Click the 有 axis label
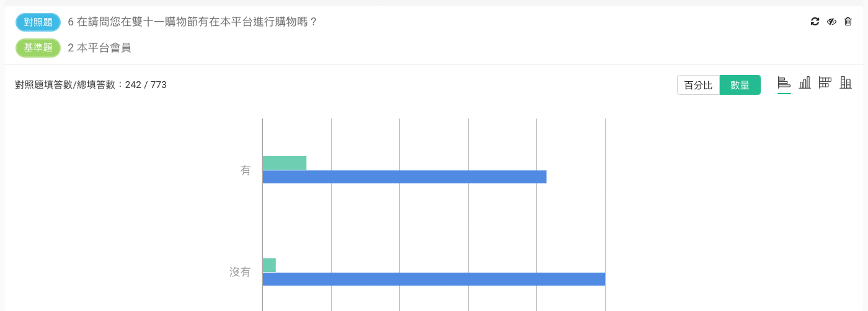 tap(246, 170)
